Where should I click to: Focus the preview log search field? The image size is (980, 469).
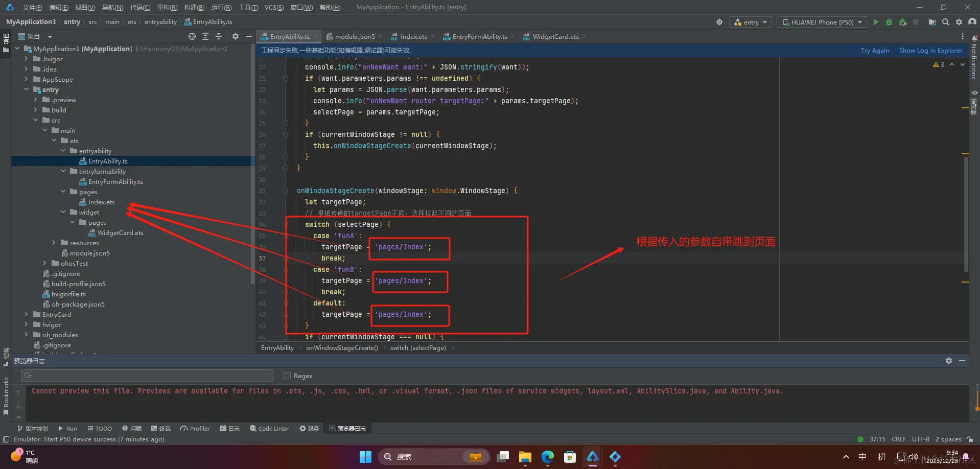[x=147, y=376]
